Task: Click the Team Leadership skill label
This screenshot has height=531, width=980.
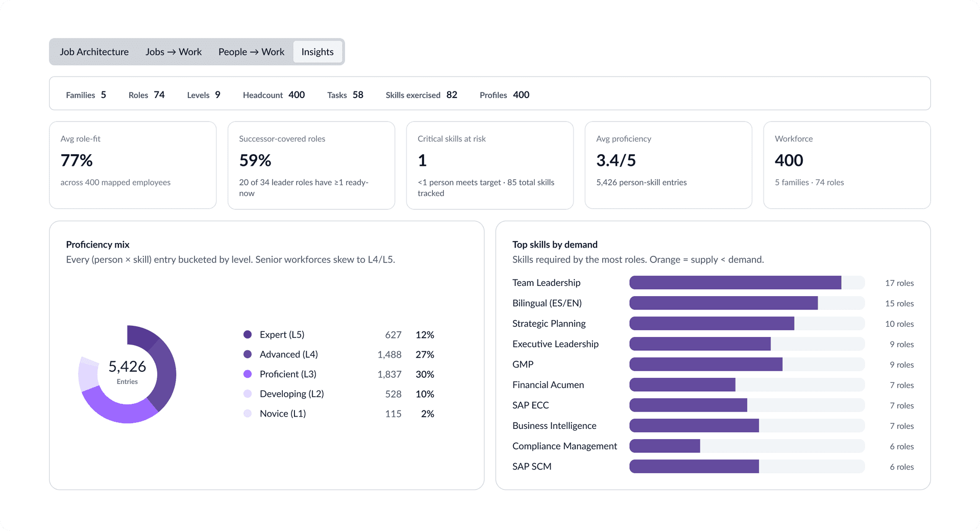Action: point(546,283)
